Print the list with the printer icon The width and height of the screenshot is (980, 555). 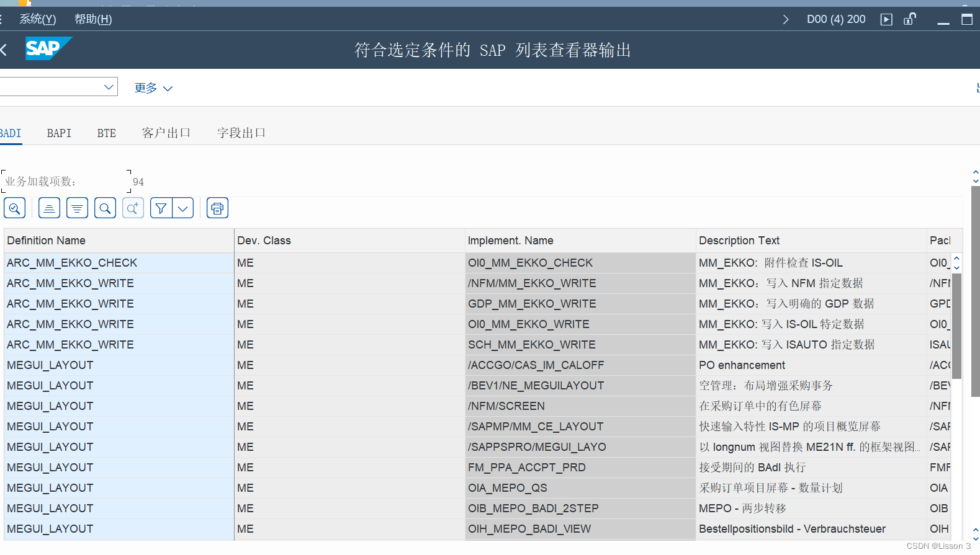pyautogui.click(x=217, y=208)
